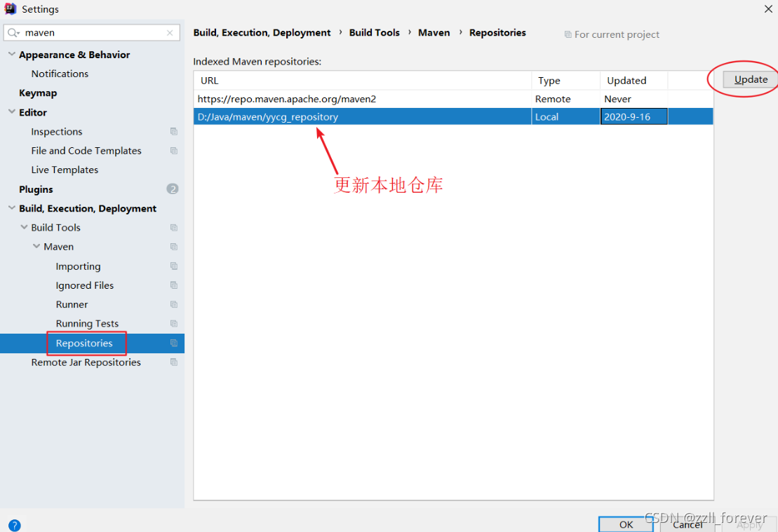Click the Update repository button
The width and height of the screenshot is (778, 532).
750,79
